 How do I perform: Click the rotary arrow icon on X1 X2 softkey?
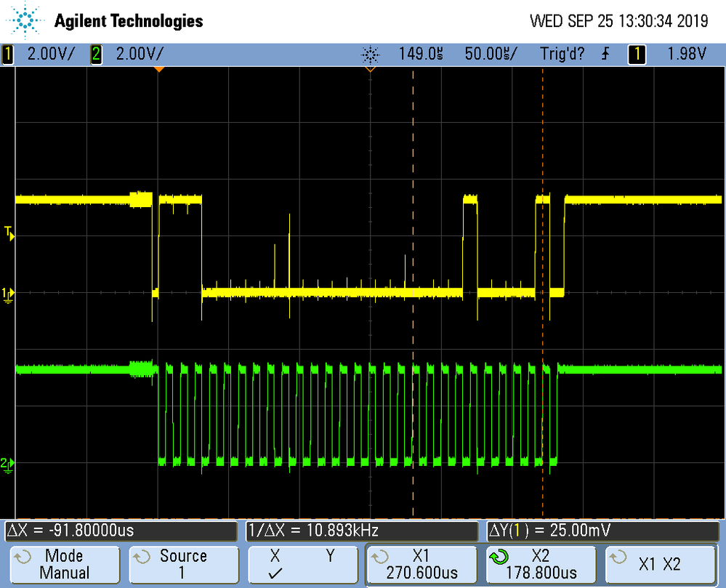tap(617, 557)
